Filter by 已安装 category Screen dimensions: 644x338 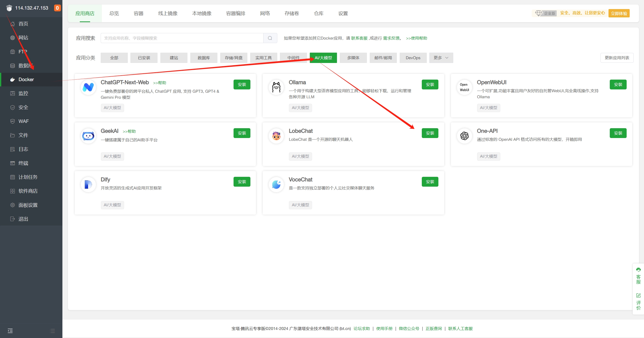[x=144, y=58]
